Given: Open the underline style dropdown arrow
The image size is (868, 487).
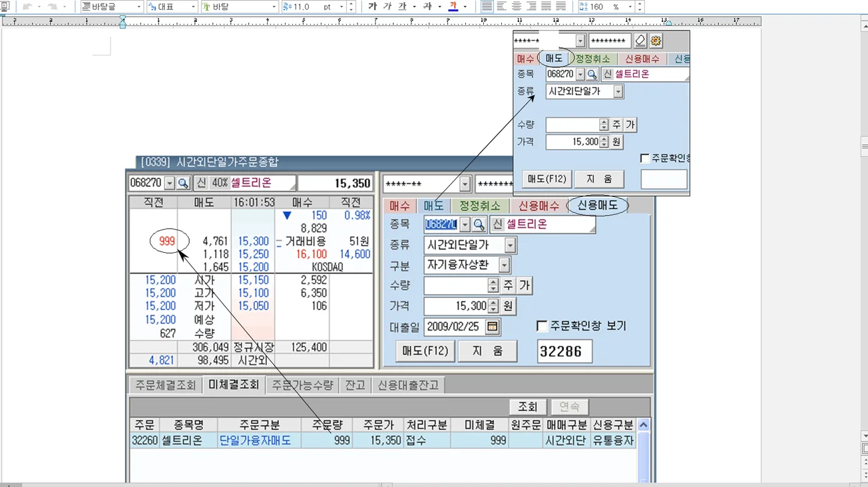Looking at the screenshot, I should pos(414,7).
